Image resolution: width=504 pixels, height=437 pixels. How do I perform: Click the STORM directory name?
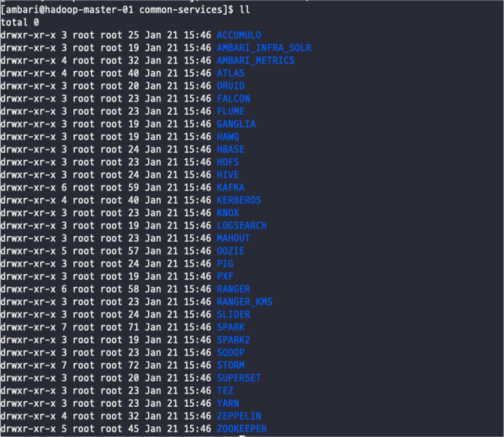(x=231, y=365)
